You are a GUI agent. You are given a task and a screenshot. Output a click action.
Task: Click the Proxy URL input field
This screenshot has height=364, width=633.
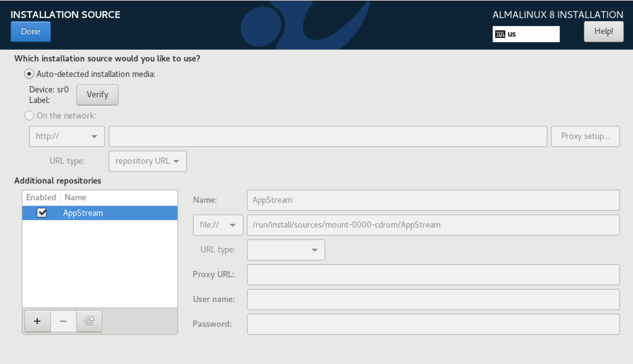433,275
